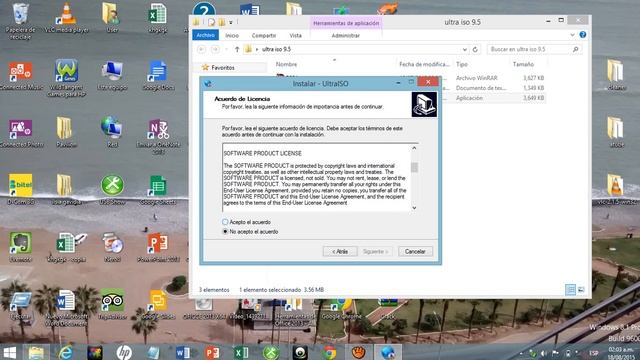Click the Windows Start button

pos(10,352)
